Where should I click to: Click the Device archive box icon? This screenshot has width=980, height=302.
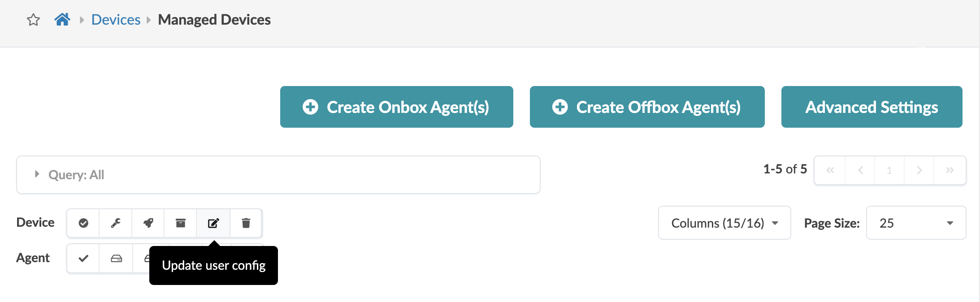[x=181, y=223]
